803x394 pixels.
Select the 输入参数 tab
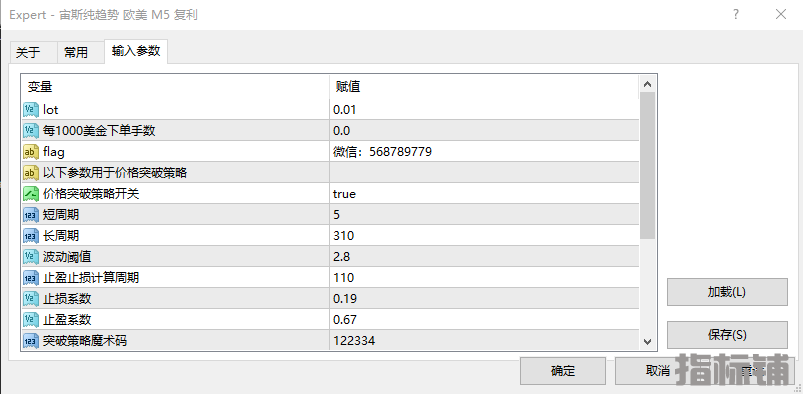pyautogui.click(x=136, y=51)
